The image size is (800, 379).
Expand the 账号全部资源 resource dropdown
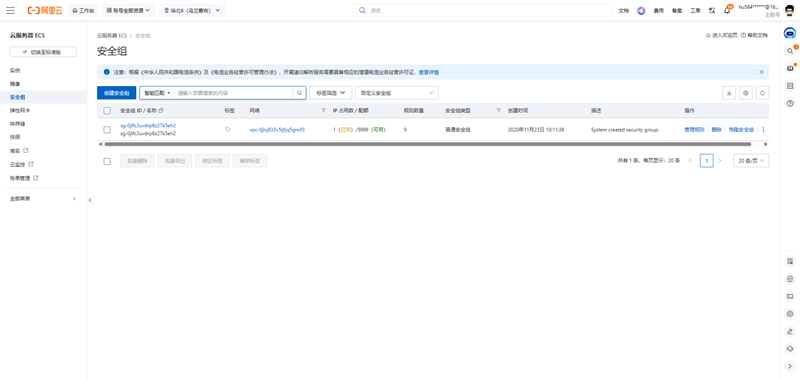(128, 10)
